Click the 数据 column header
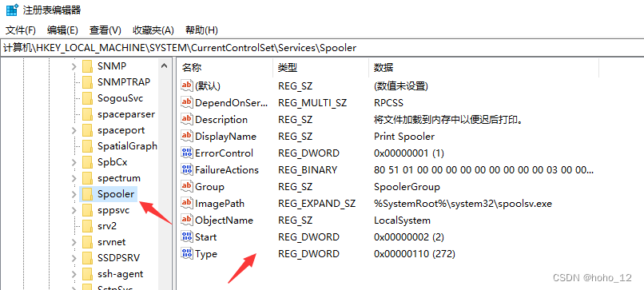The height and width of the screenshot is (290, 644). pos(484,68)
